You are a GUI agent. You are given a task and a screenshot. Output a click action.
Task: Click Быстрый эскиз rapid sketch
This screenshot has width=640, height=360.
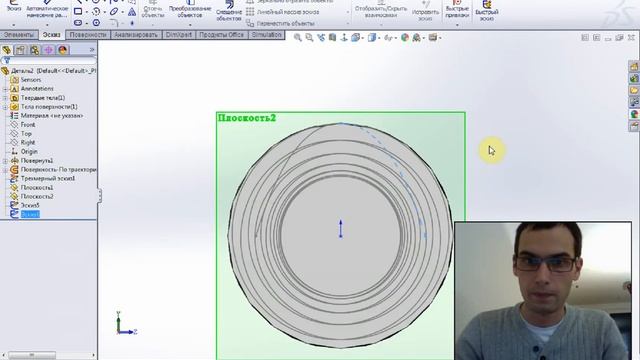[487, 10]
